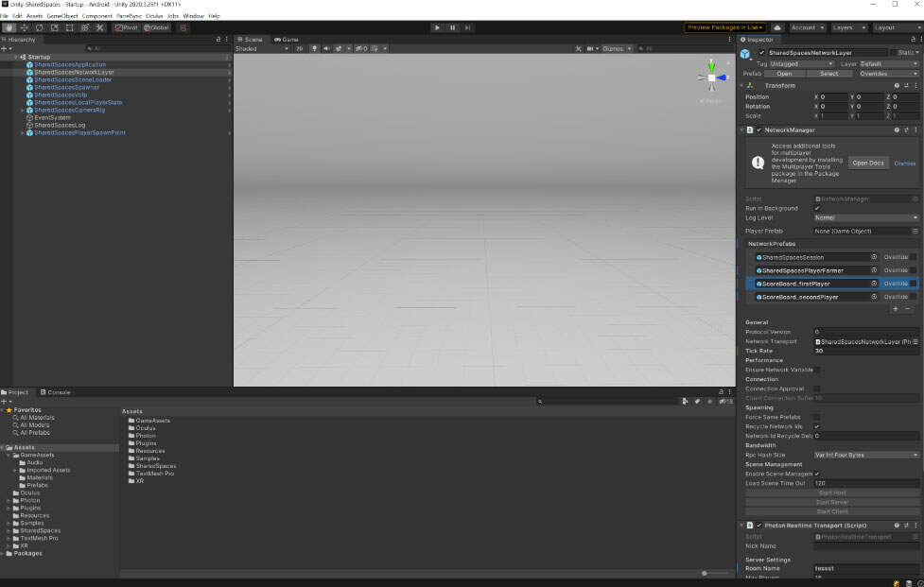Toggle Recycle Network Ids checkbox
This screenshot has height=587, width=924.
[817, 426]
